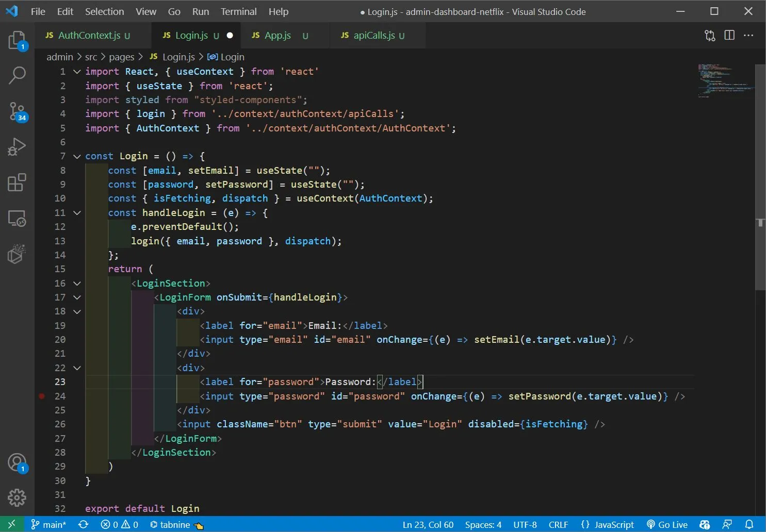766x532 pixels.
Task: Open the Explorer view in activity bar
Action: 17,41
